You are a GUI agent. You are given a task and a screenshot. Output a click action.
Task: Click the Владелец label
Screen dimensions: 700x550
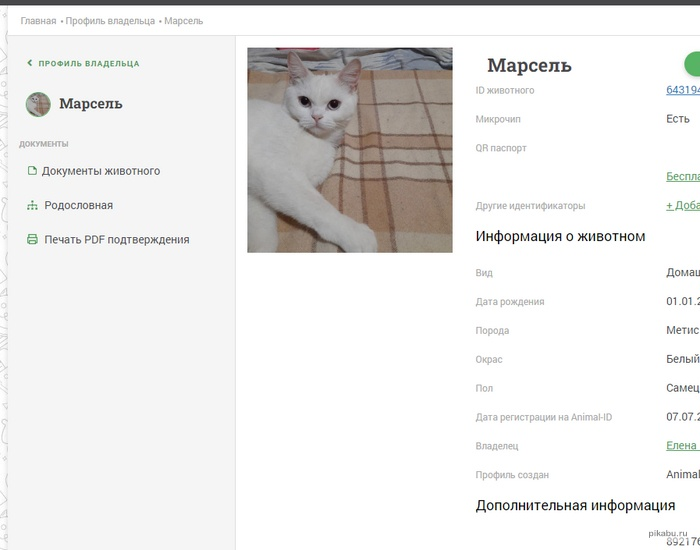(x=497, y=446)
